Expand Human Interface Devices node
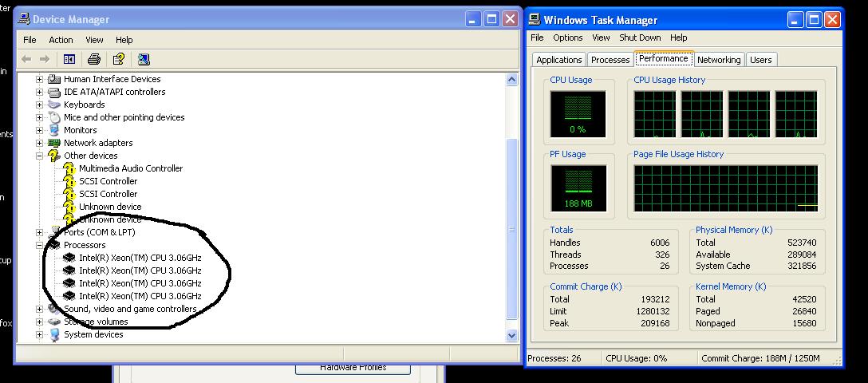The height and width of the screenshot is (383, 868). coord(39,79)
